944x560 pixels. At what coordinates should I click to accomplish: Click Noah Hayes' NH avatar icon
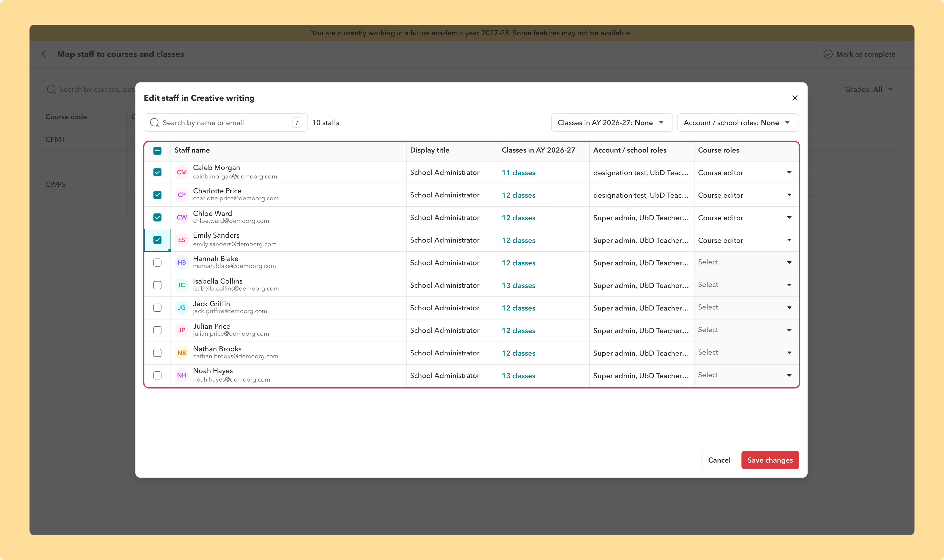(181, 375)
